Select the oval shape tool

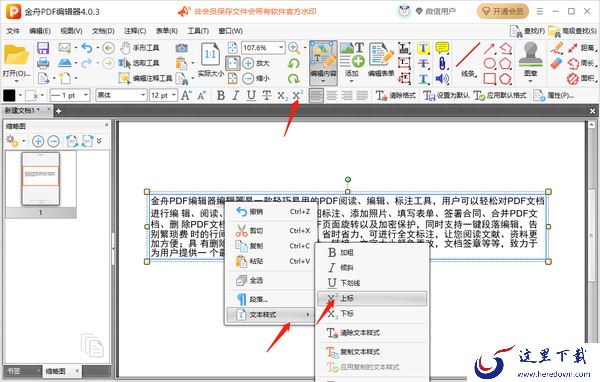[490, 63]
